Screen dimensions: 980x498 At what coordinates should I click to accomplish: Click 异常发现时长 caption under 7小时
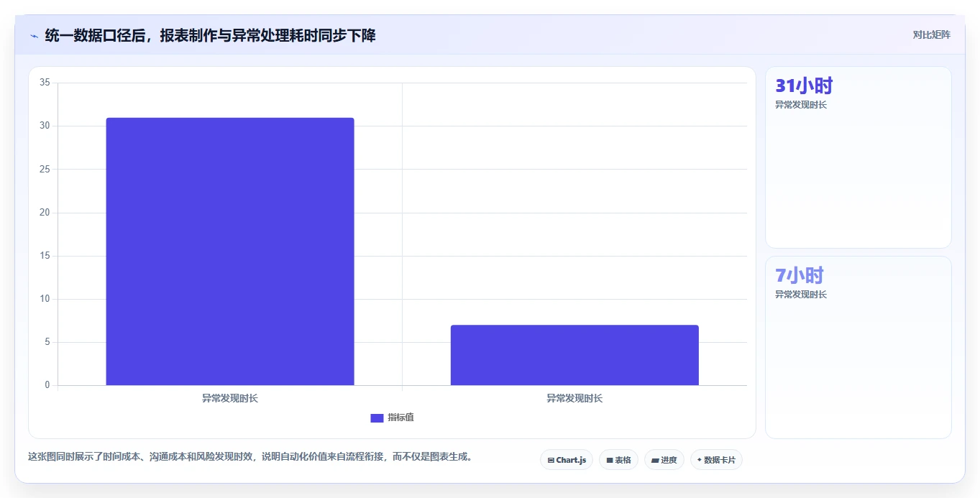click(x=801, y=295)
